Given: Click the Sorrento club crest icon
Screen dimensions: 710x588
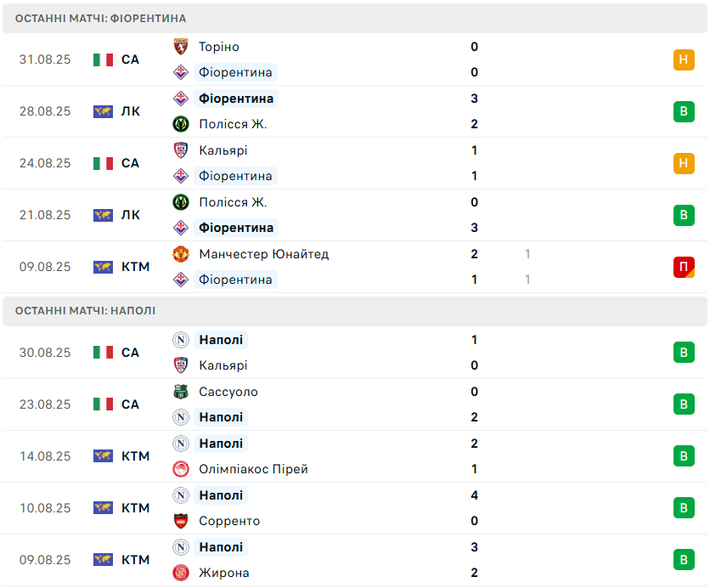Looking at the screenshot, I should click(181, 521).
